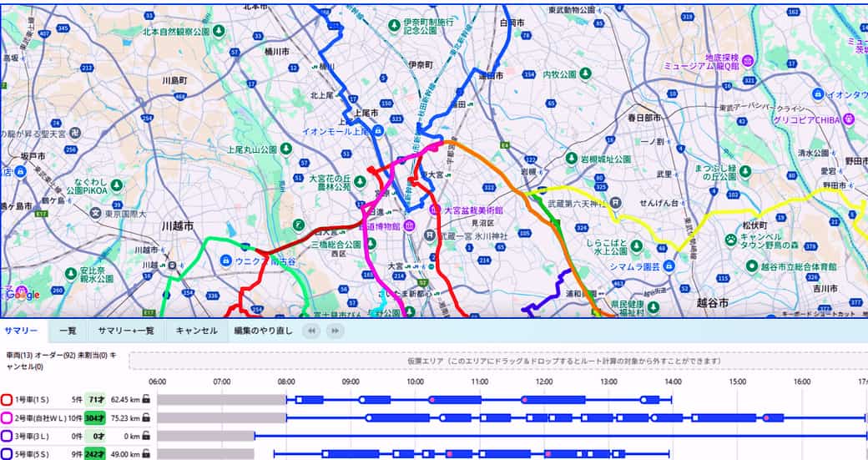Select the 2号車(自社WL) vehicle name

(x=42, y=418)
